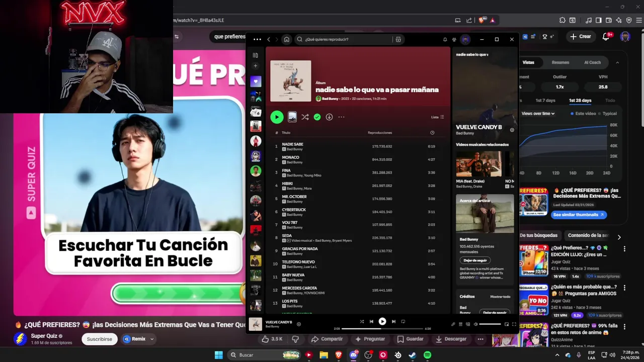Viewport: 644px width, 362px height.
Task: Click Mostrar todo in Créditos
Action: coord(500,297)
